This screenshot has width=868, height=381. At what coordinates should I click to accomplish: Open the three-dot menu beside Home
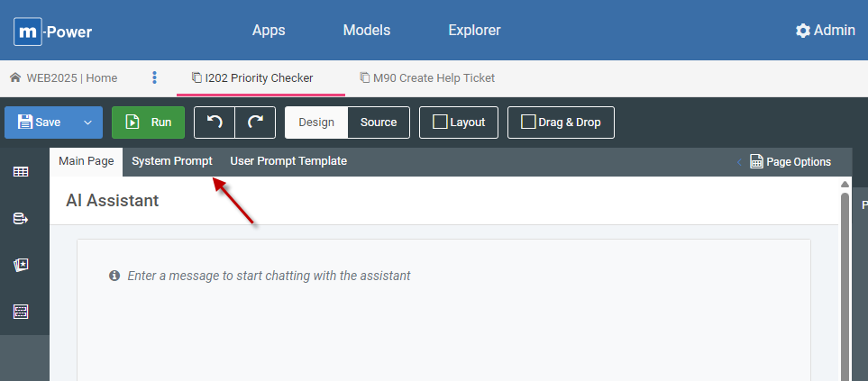(x=154, y=77)
